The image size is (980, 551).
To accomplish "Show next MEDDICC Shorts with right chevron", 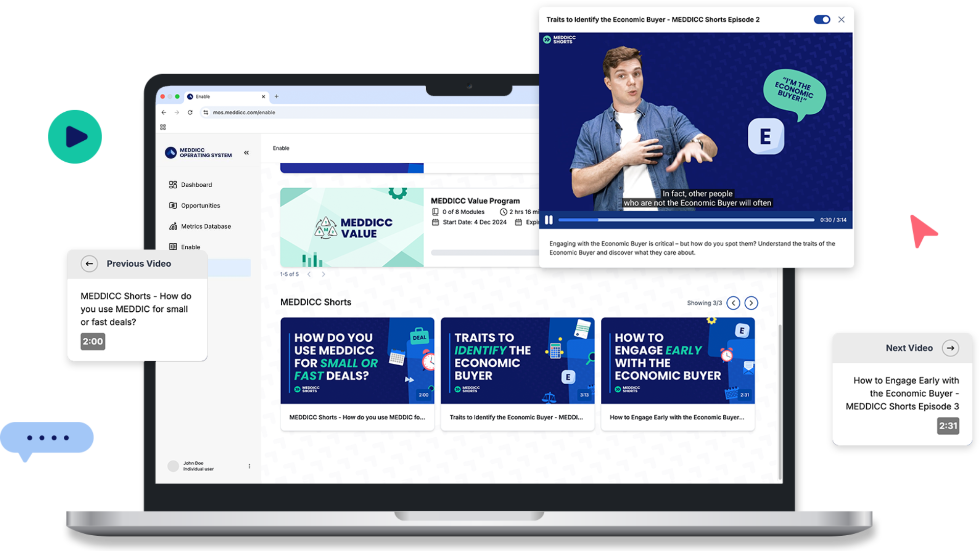I will 751,303.
